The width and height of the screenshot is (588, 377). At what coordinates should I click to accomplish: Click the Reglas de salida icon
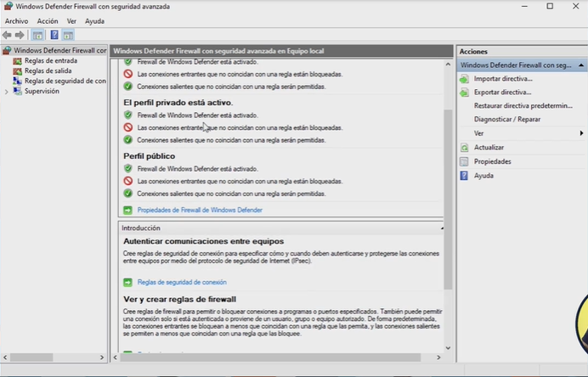[x=17, y=70]
